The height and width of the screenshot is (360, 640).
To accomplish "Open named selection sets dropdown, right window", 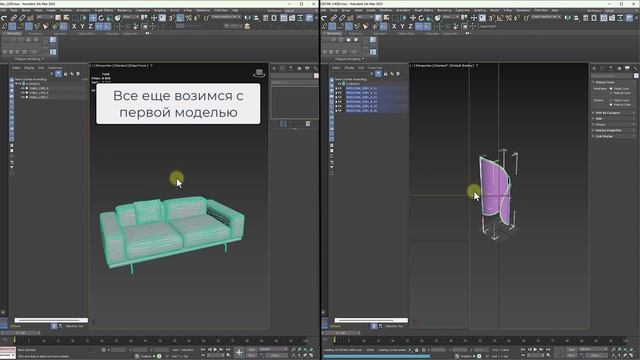I will [x=545, y=17].
